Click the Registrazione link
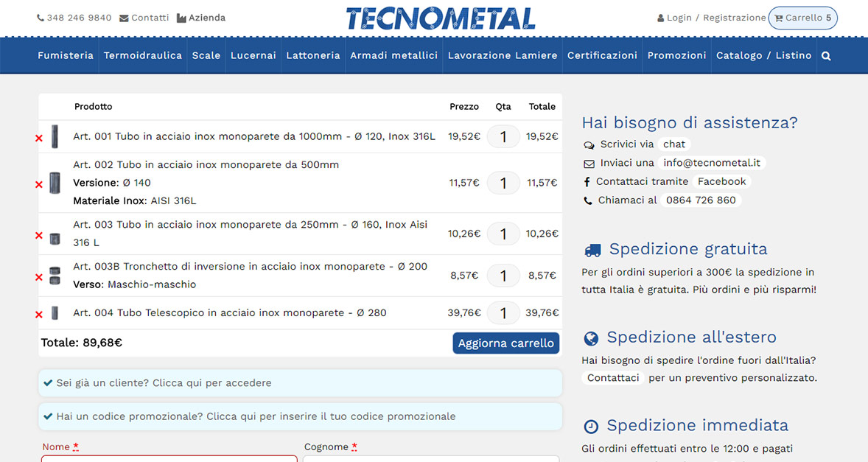 click(734, 18)
